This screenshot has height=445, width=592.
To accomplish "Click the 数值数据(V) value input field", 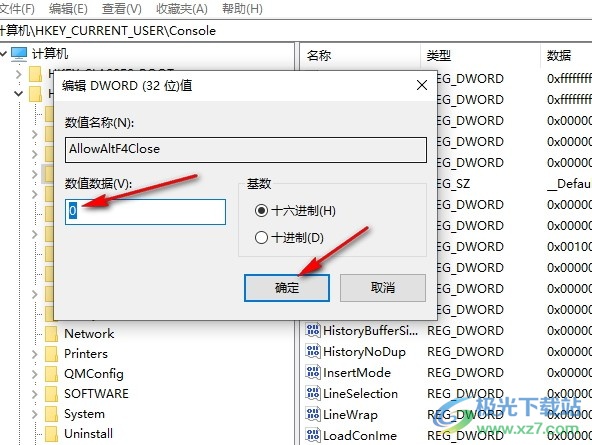I will pos(145,212).
